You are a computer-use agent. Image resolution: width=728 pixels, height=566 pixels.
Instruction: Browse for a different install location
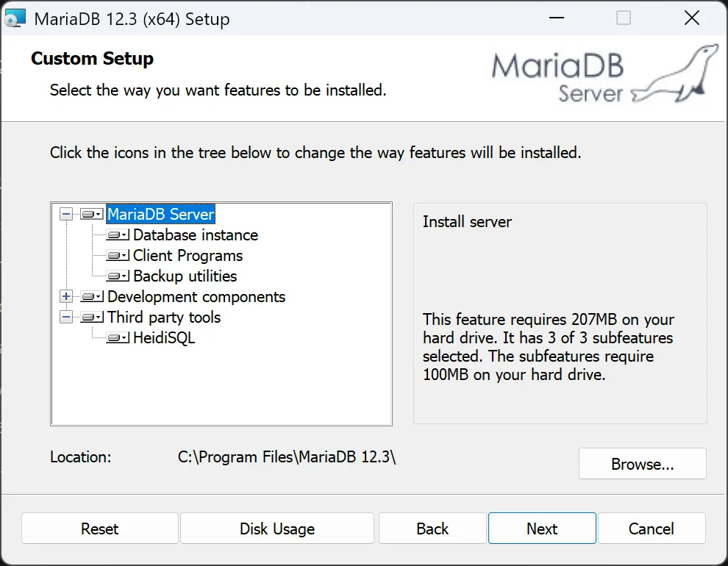pos(643,464)
